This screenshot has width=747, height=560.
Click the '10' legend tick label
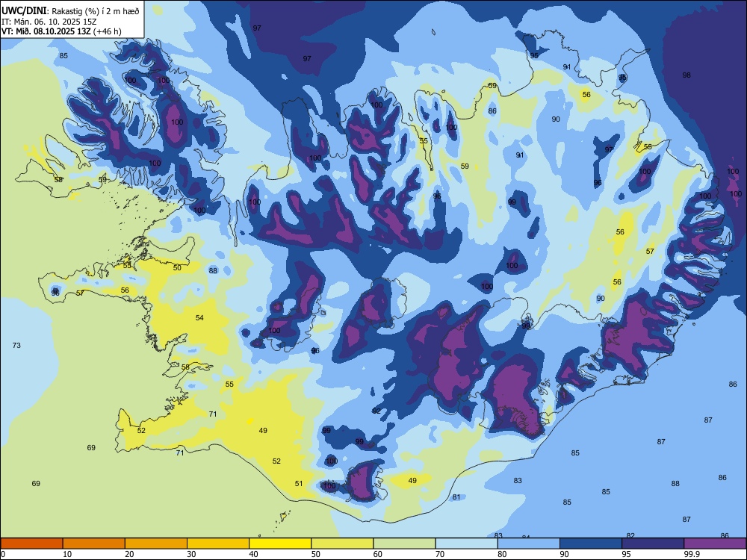[67, 554]
